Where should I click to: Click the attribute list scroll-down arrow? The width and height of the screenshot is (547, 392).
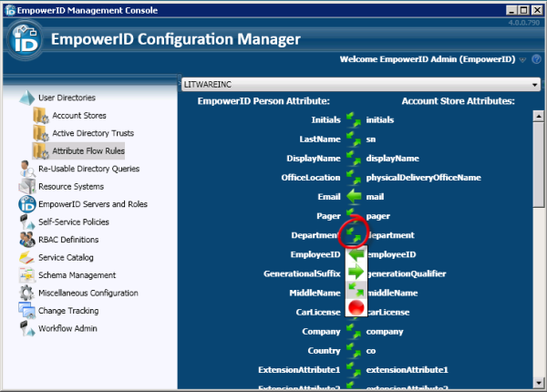(x=539, y=383)
